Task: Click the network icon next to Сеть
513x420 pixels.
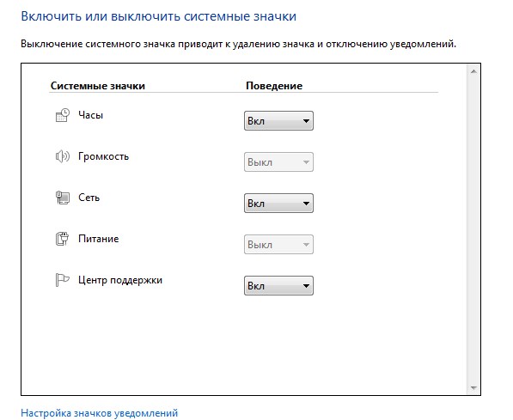Action: (x=63, y=198)
